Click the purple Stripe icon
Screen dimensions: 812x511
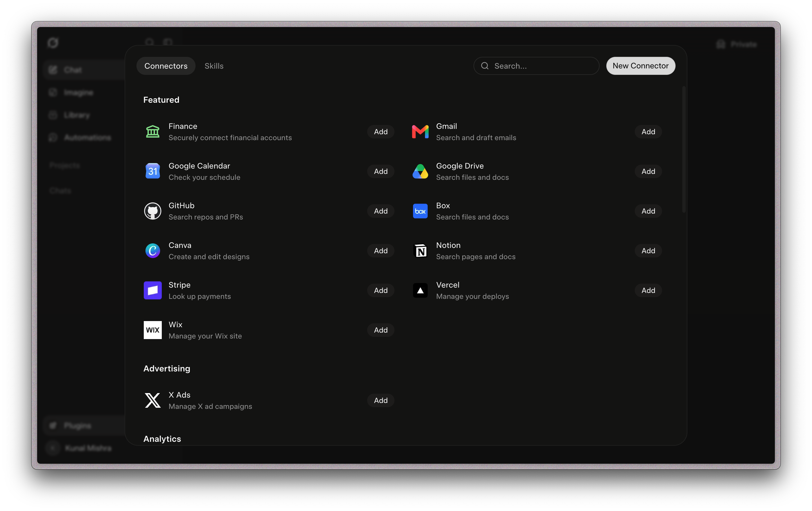pyautogui.click(x=153, y=290)
